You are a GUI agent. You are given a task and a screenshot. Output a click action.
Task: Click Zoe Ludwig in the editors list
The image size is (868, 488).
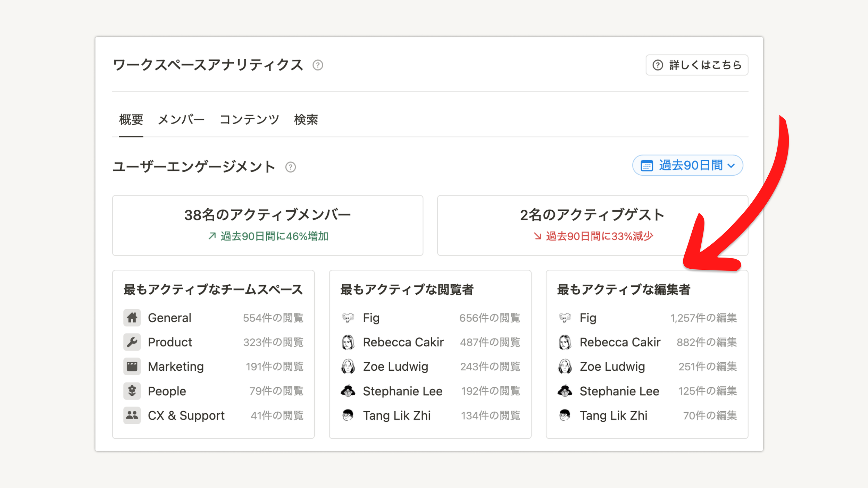pyautogui.click(x=612, y=367)
